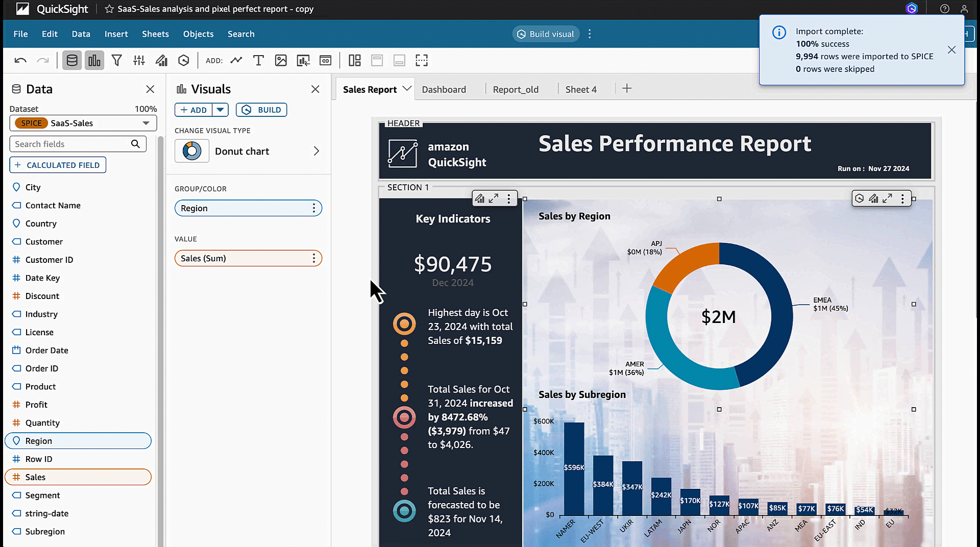The width and height of the screenshot is (980, 547).
Task: Click the layout settings icon
Action: (354, 61)
